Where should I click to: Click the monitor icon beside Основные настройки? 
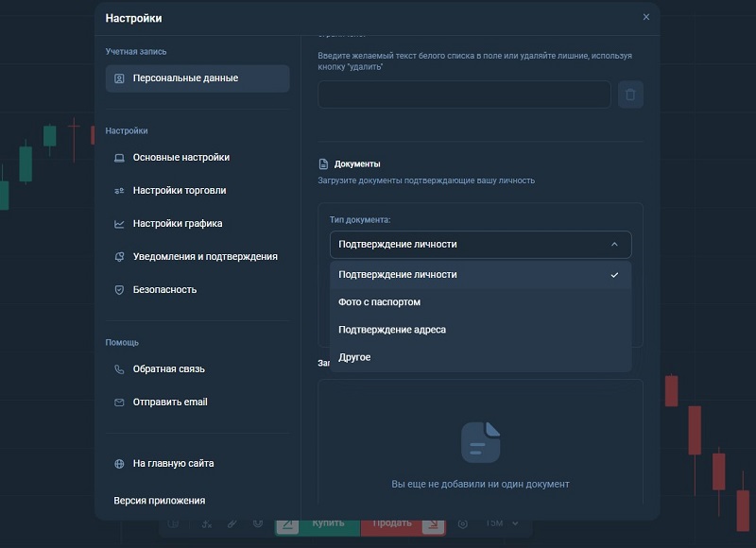[x=119, y=158]
